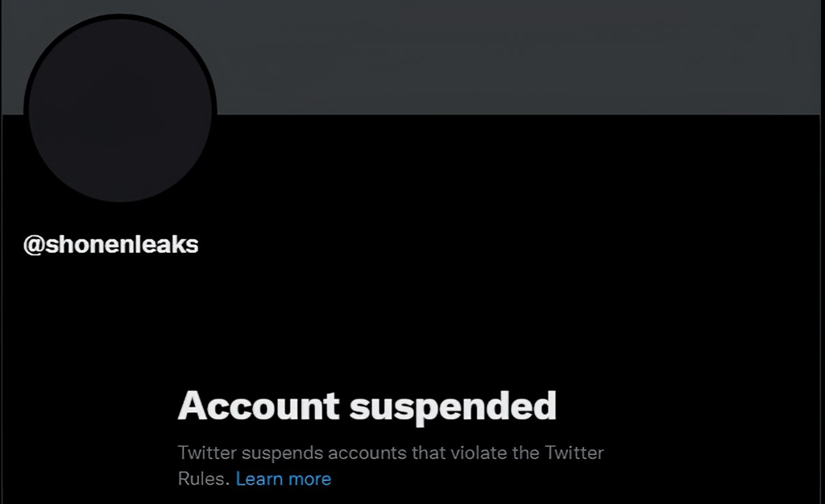This screenshot has height=504, width=825.
Task: Click the blank profile avatar circle
Action: (x=120, y=110)
